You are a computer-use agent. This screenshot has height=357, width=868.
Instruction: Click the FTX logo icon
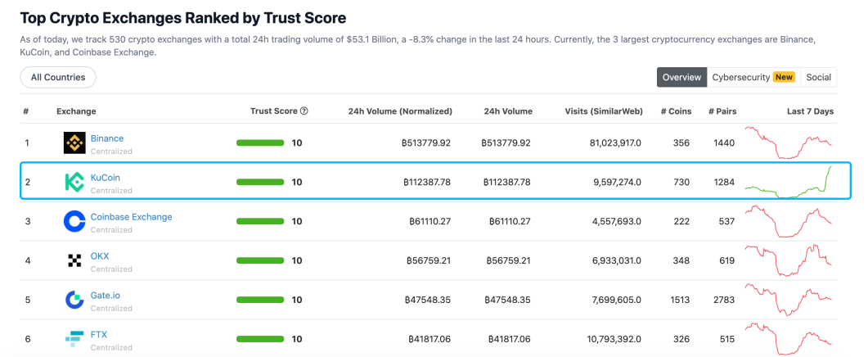(74, 339)
